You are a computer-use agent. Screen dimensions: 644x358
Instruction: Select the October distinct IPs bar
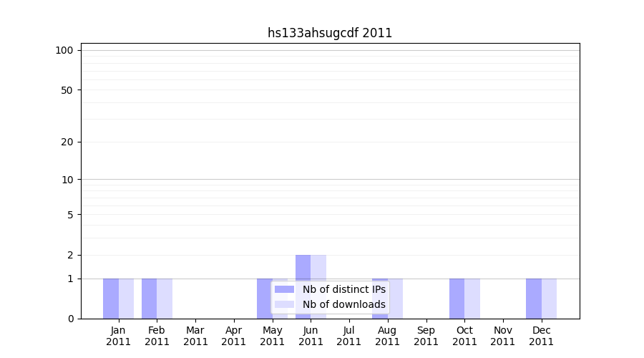click(x=457, y=299)
